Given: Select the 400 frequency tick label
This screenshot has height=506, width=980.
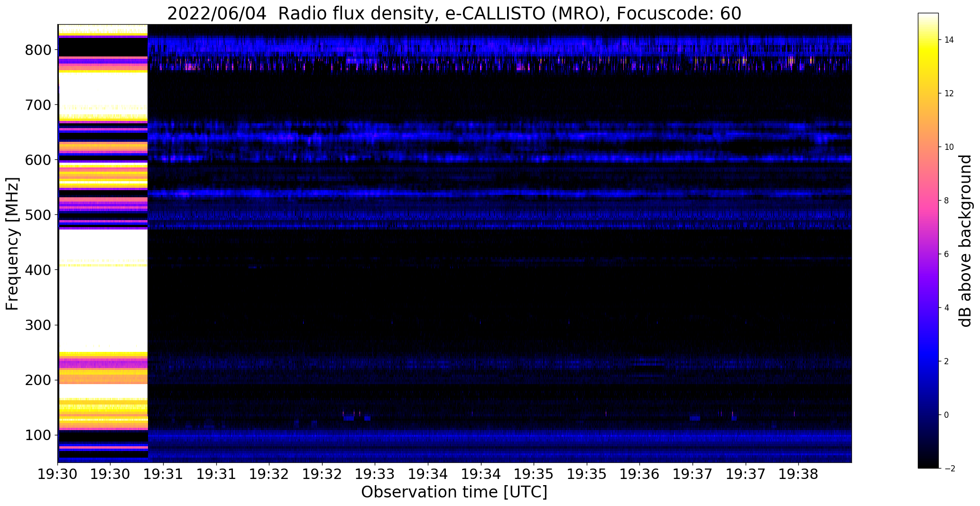Looking at the screenshot, I should [x=38, y=270].
